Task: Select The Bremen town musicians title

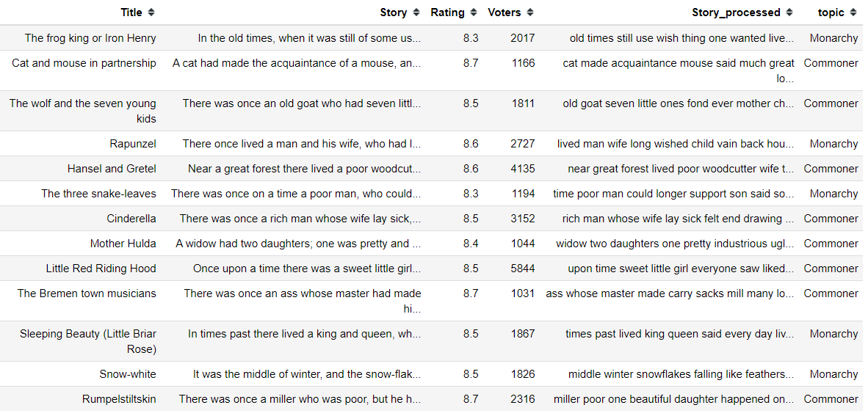Action: [x=87, y=293]
